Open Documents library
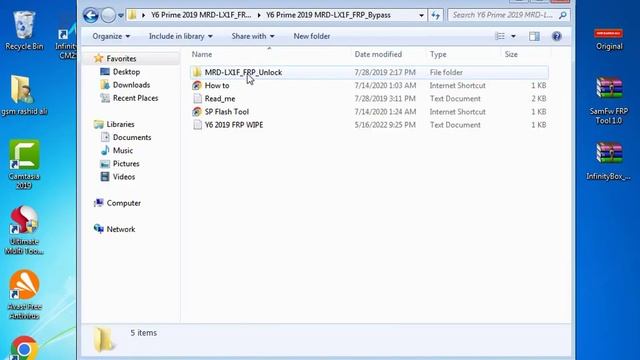 [x=131, y=137]
